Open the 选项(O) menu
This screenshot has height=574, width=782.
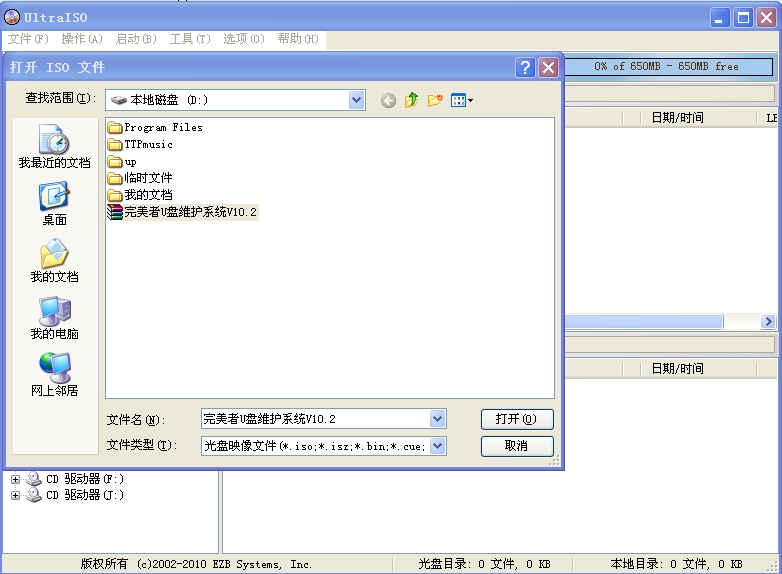[244, 39]
